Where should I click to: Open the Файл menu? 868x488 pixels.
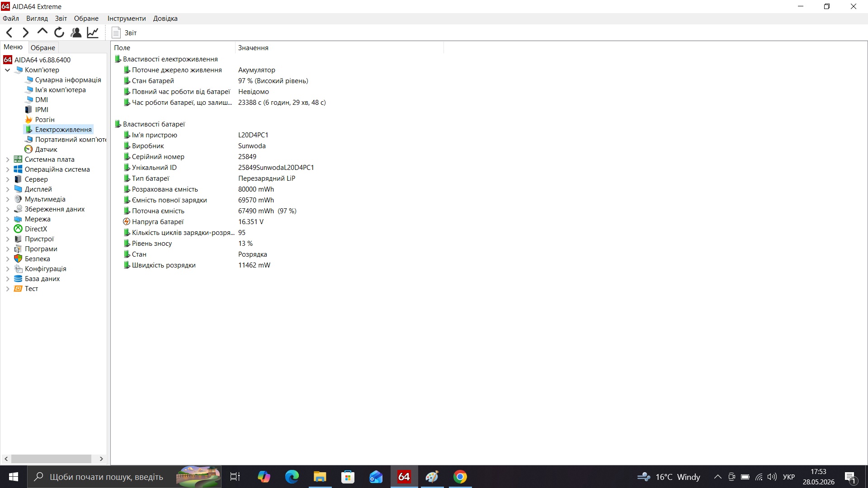pyautogui.click(x=11, y=19)
